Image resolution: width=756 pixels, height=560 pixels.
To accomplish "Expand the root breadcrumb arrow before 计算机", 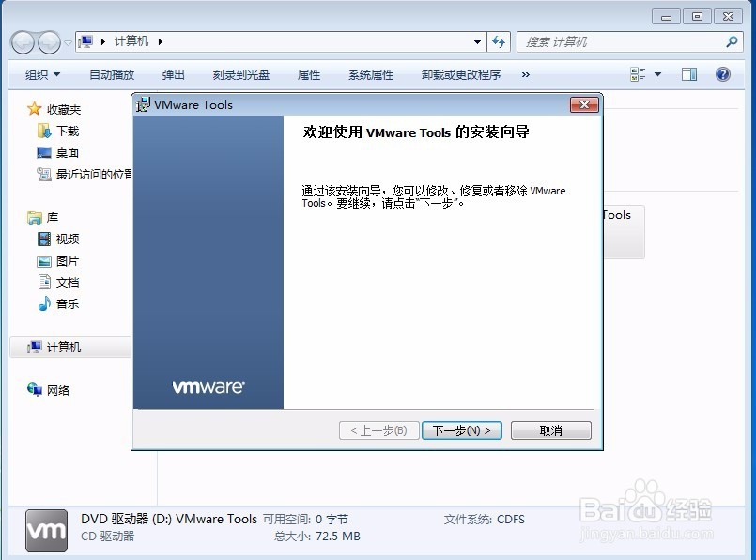I will tap(102, 42).
